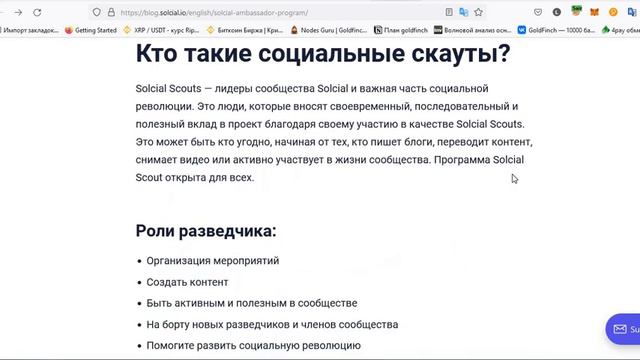Click the Роли разведчика: subheading
The image size is (640, 360).
pos(206,231)
